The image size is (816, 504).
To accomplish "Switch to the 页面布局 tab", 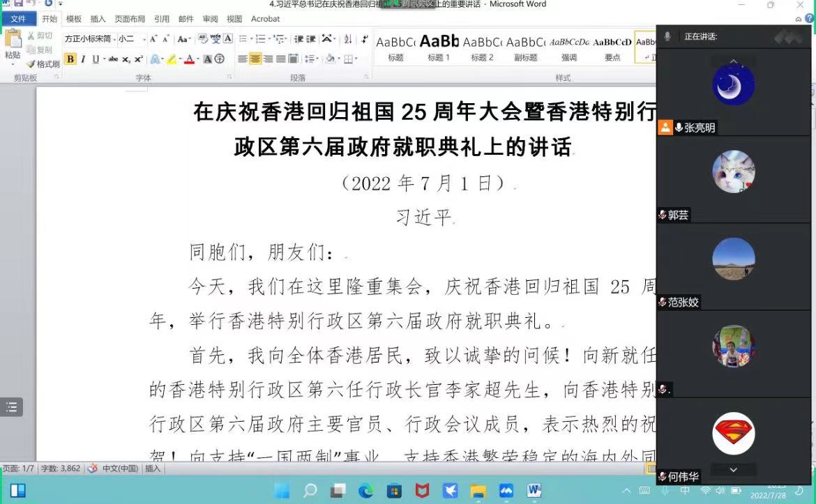I will tap(130, 19).
